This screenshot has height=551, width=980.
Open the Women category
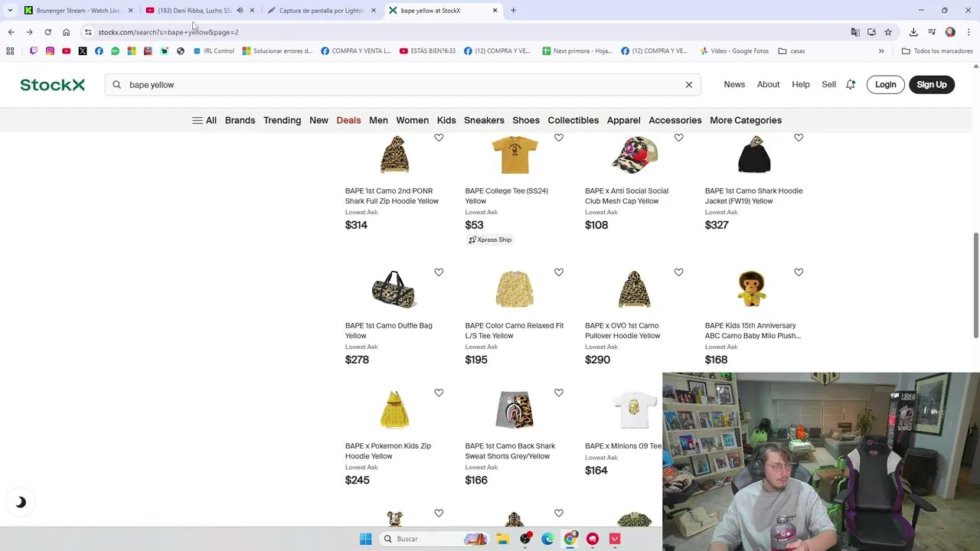[x=412, y=120]
